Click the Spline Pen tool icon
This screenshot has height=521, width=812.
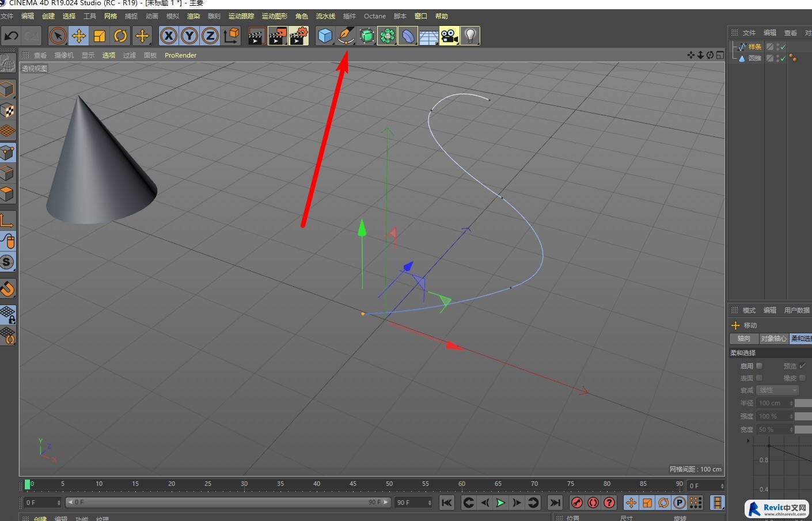tap(346, 36)
